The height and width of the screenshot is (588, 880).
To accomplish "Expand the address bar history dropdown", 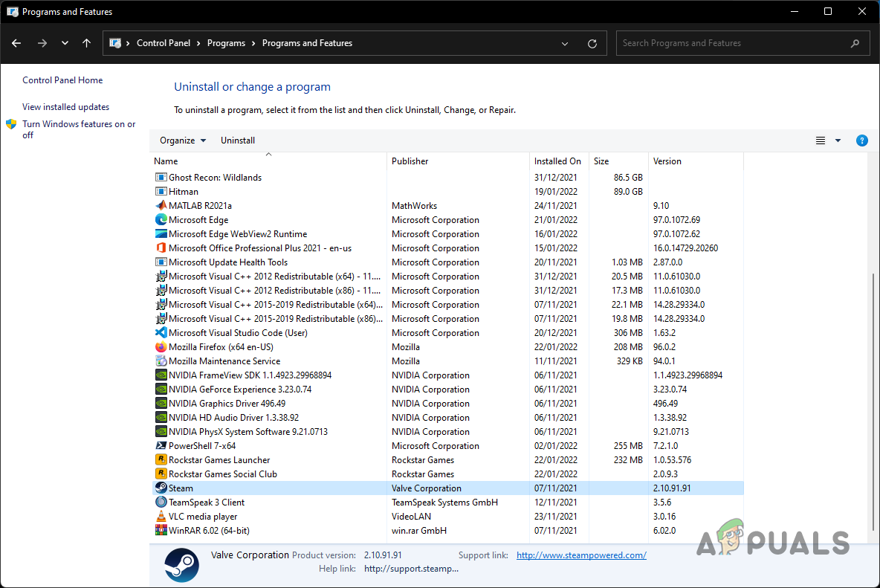I will tap(565, 43).
